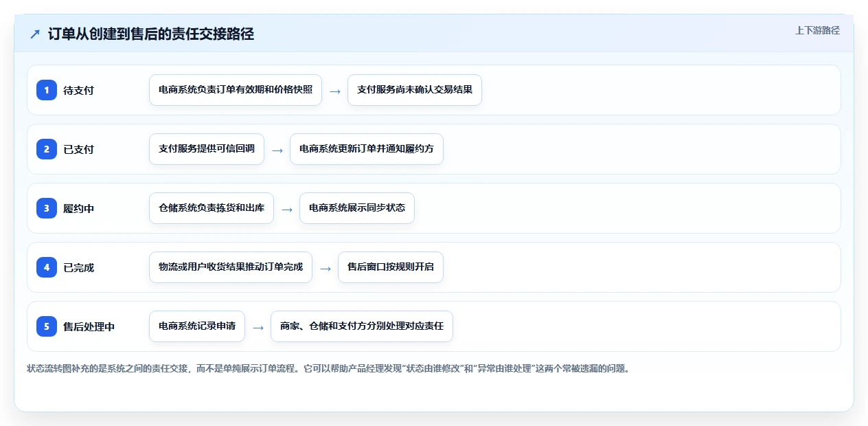Screen dimensions: 868x426
Task: Click the 商家、仓储和支付方分别处理对应责任 box
Action: (362, 326)
